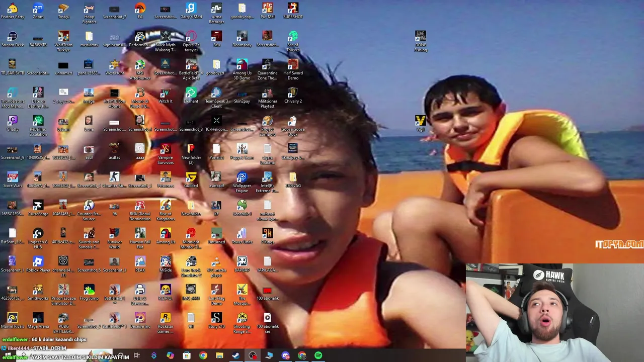Select the Shooting Range Simulator icon
Screen dimensions: 644x362
tap(242, 323)
